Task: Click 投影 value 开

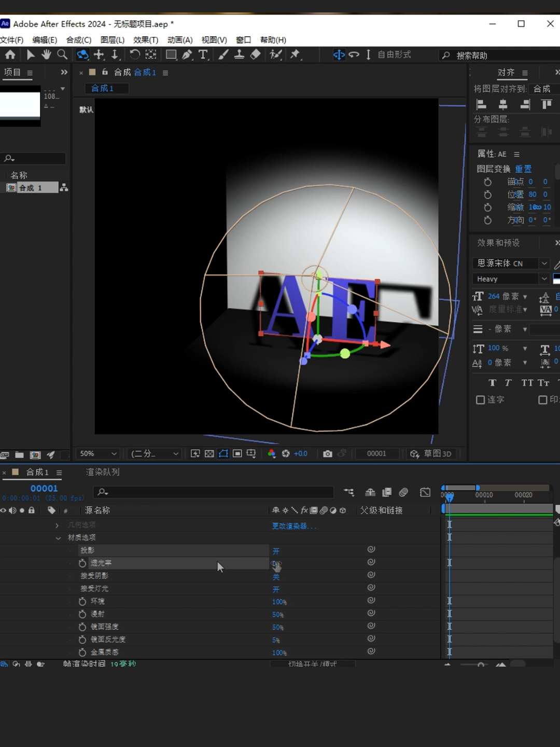Action: 276,551
